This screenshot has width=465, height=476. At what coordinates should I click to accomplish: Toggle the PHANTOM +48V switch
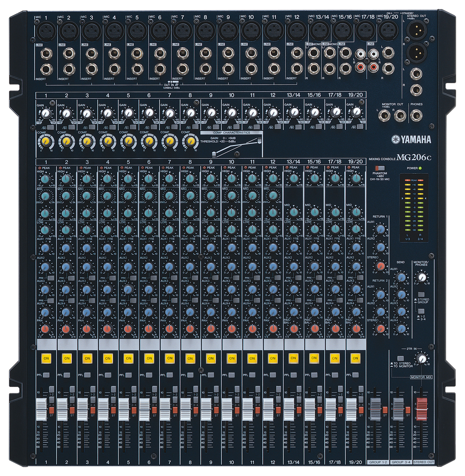pos(380,168)
